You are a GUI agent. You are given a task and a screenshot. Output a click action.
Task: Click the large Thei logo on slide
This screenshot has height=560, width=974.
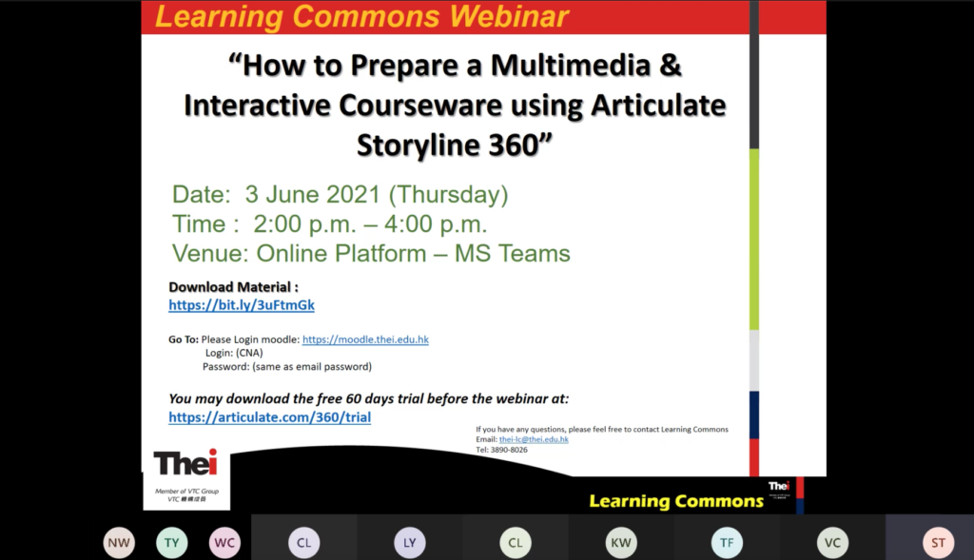click(x=185, y=464)
